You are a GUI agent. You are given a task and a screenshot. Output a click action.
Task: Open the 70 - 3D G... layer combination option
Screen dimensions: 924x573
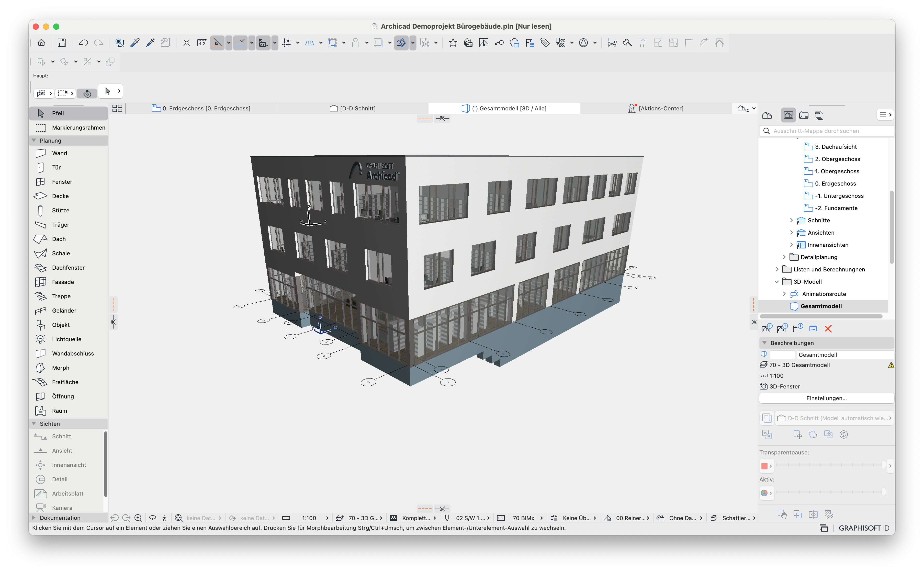(x=359, y=518)
